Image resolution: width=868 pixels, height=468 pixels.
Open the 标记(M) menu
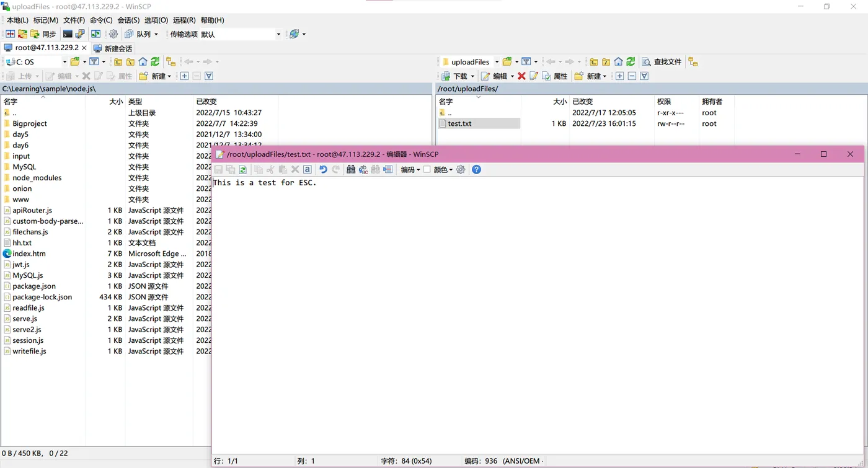point(46,20)
